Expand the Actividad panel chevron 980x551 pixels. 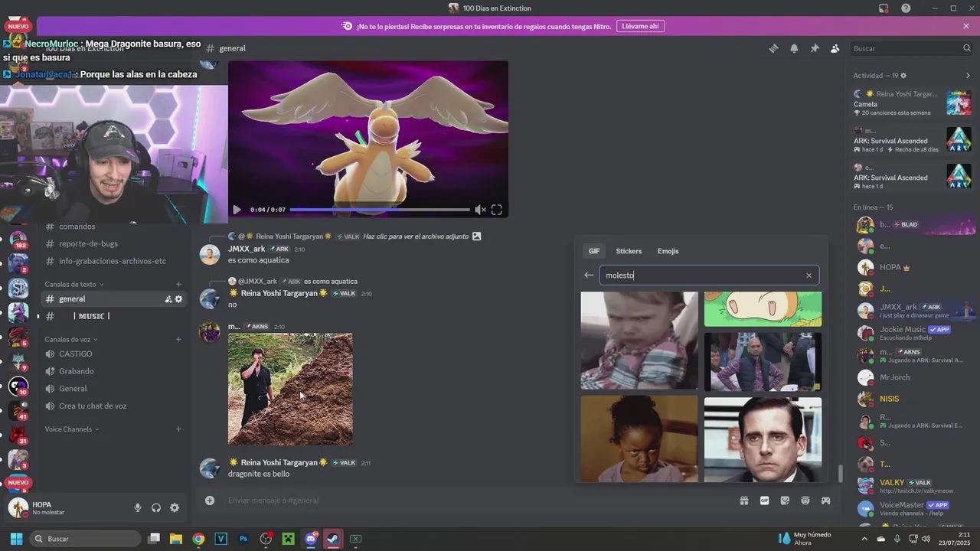pyautogui.click(x=968, y=76)
